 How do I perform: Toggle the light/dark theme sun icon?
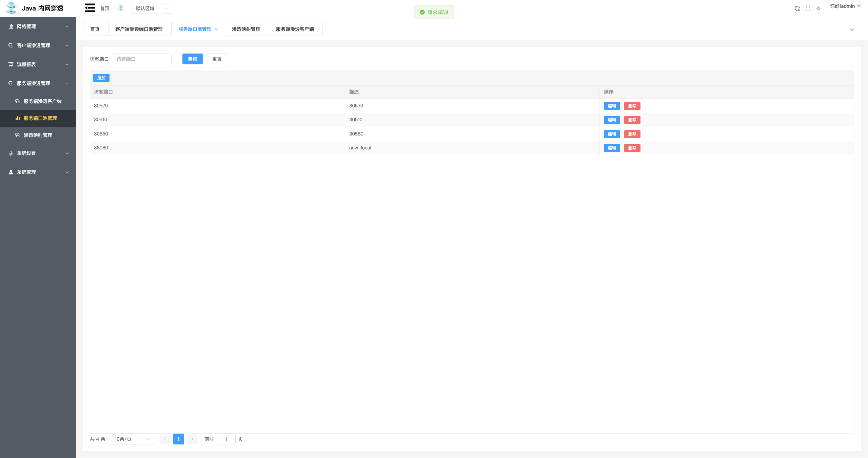click(x=818, y=8)
